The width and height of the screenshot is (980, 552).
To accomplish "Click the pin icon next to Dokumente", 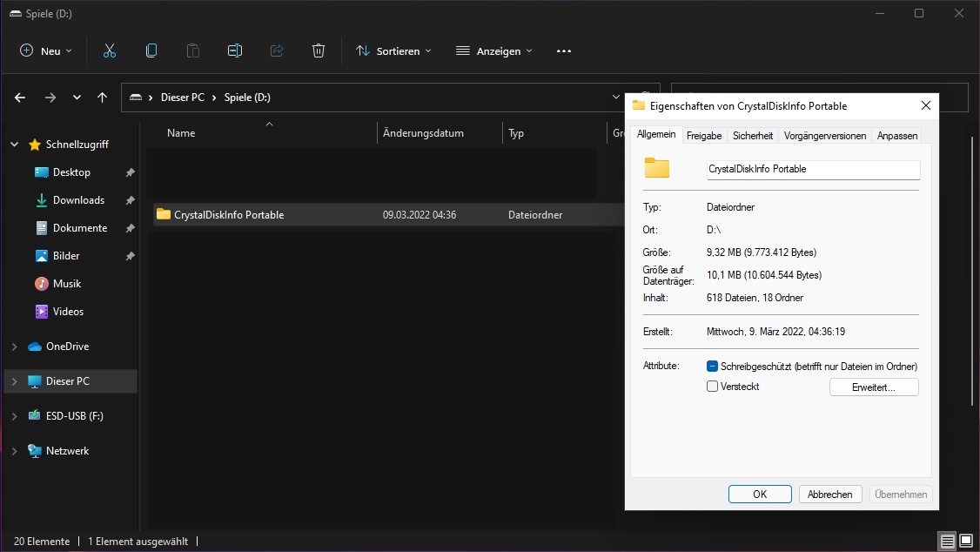I will (130, 228).
